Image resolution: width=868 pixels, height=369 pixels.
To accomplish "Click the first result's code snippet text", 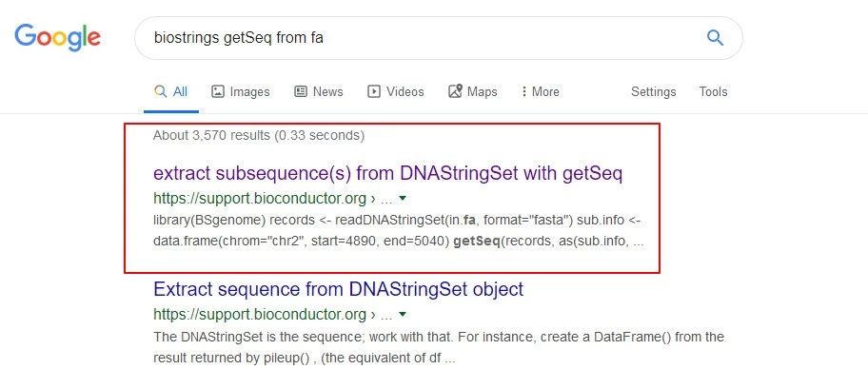I will (398, 231).
